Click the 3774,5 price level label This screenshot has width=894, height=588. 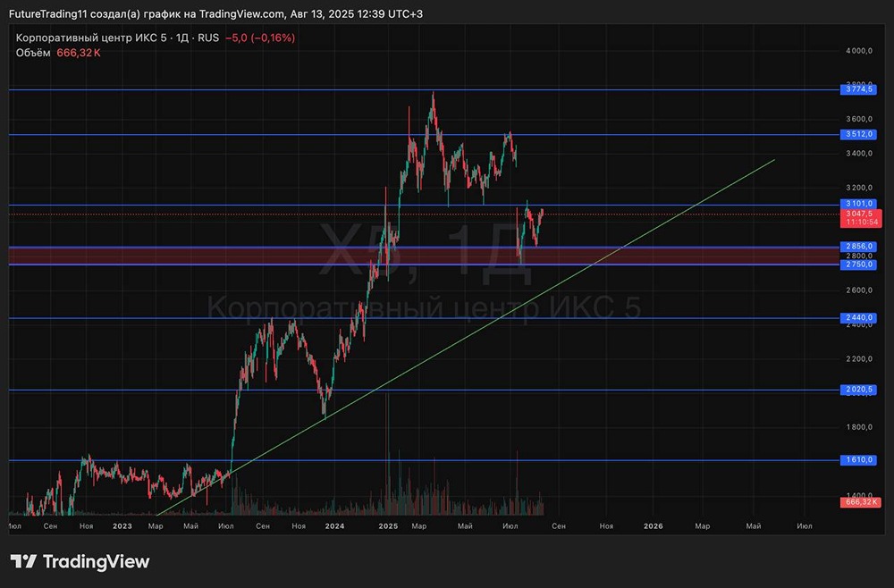point(858,89)
